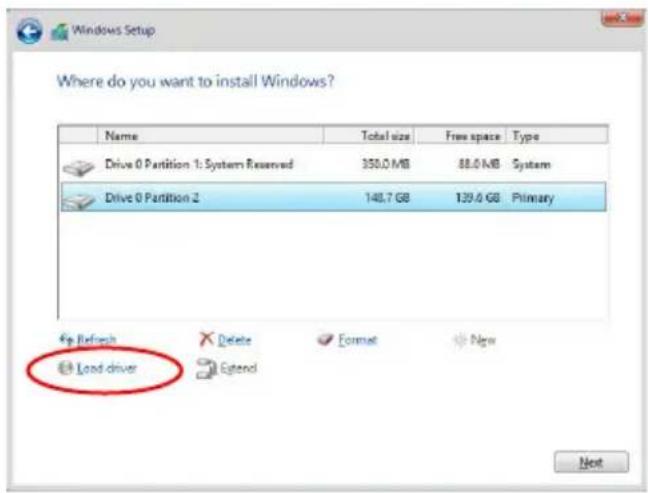The height and width of the screenshot is (493, 648).
Task: Click the 148.7 GB total size value
Action: 387,198
